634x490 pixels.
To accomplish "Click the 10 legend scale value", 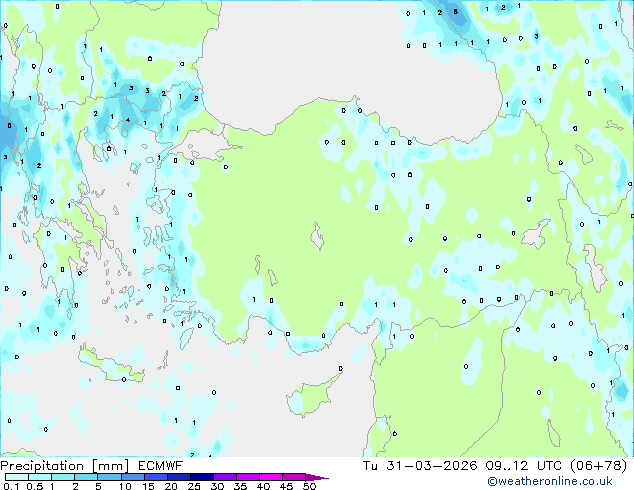I will coord(125,486).
